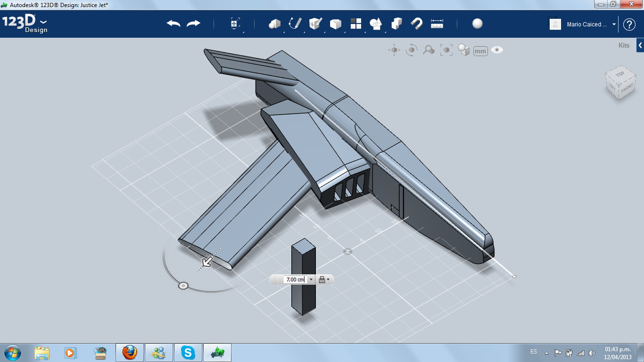This screenshot has height=362, width=644.
Task: Open the Grouping tool menu
Action: pyautogui.click(x=376, y=24)
